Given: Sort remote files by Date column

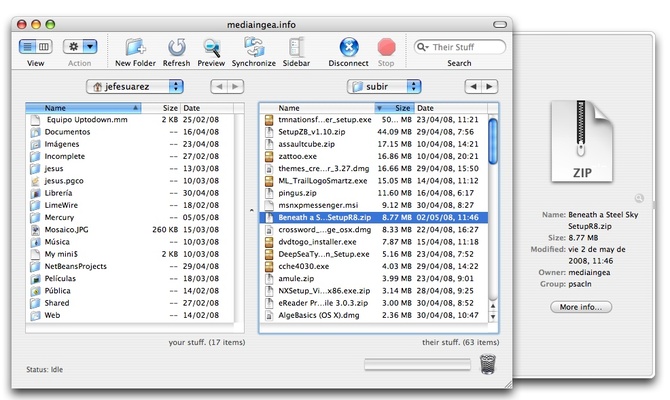Looking at the screenshot, I should pos(450,108).
